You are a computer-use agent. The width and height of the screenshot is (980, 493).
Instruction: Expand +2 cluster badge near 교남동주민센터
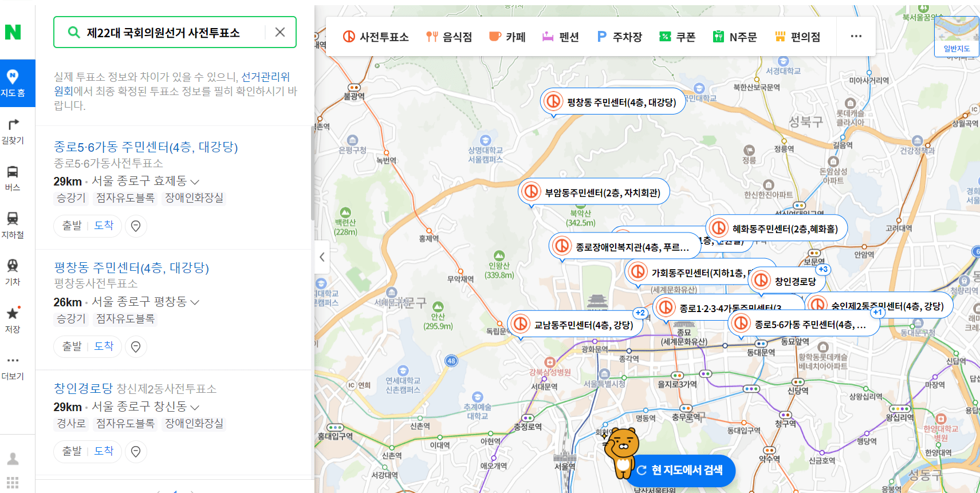(640, 313)
